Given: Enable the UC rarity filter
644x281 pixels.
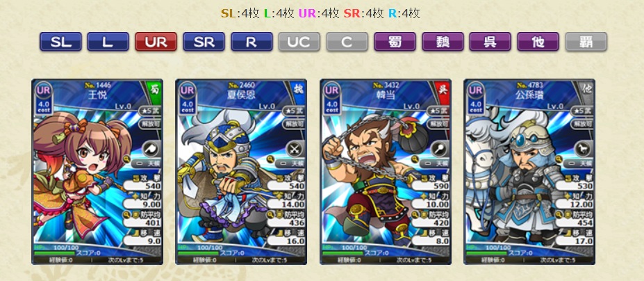Looking at the screenshot, I should 299,42.
